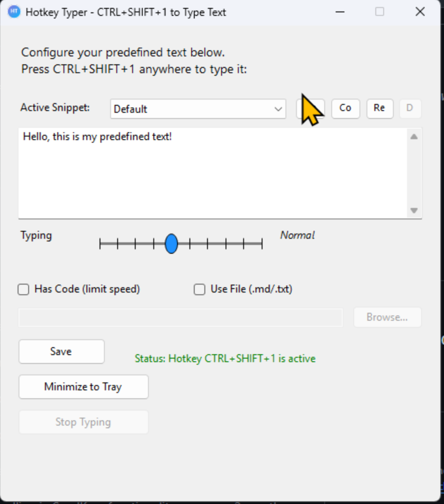Screen dimensions: 444x504
Task: Click the disabled D snippet action button
Action: [410, 108]
